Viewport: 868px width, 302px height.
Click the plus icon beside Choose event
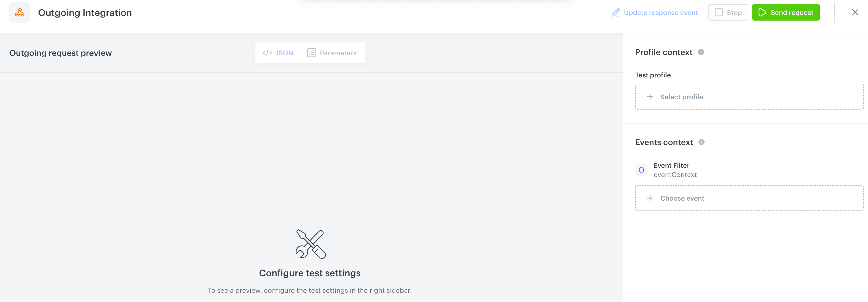tap(650, 198)
